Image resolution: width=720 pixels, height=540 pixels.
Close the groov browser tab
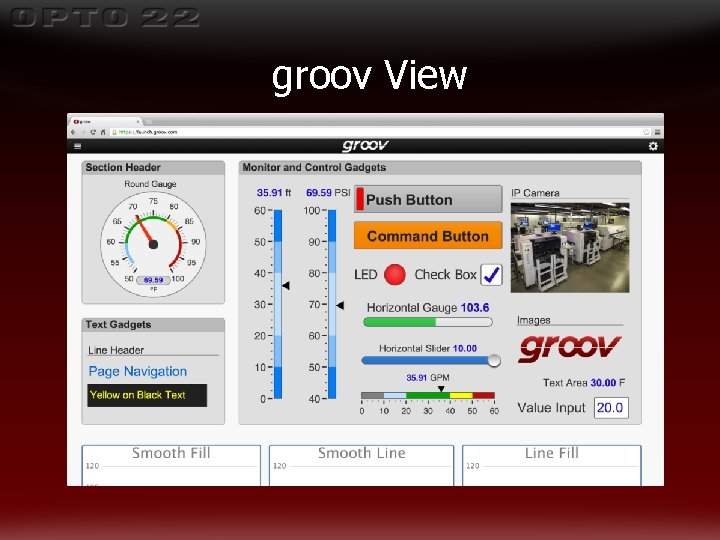(x=138, y=122)
